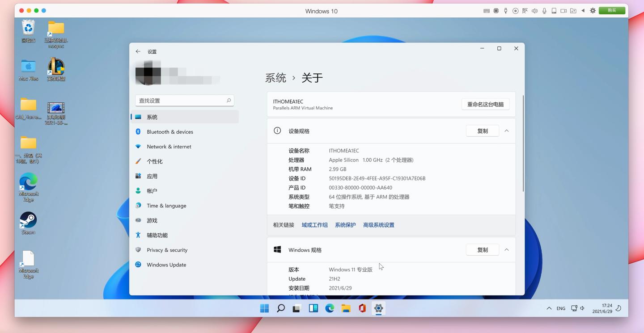The height and width of the screenshot is (333, 644).
Task: Select Windows Update in the settings sidebar
Action: click(166, 265)
